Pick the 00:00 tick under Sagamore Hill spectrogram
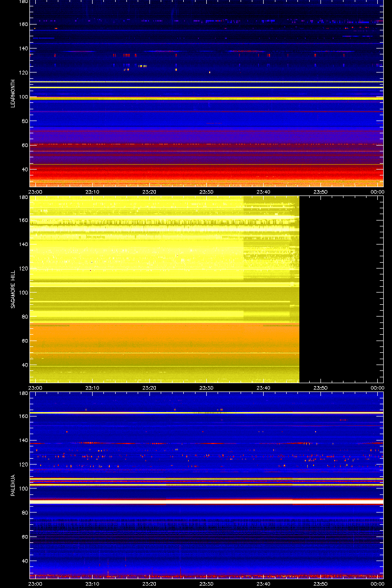The width and height of the screenshot is (392, 588). (x=377, y=388)
